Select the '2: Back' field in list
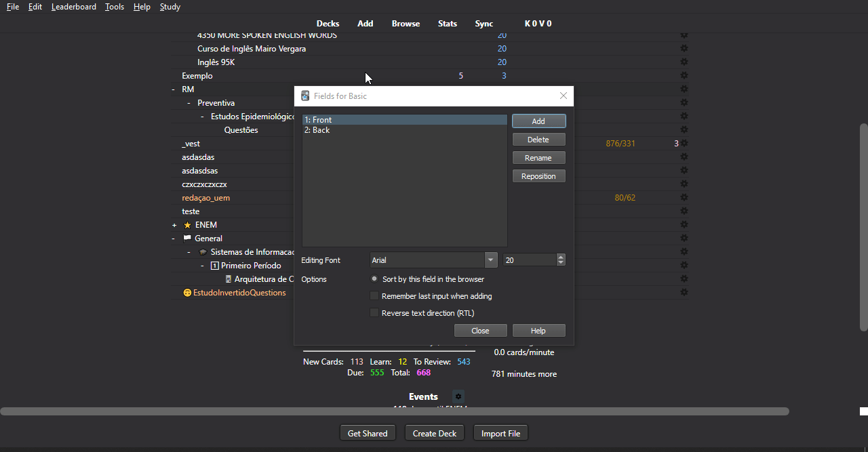Viewport: 868px width, 452px height. click(x=405, y=130)
